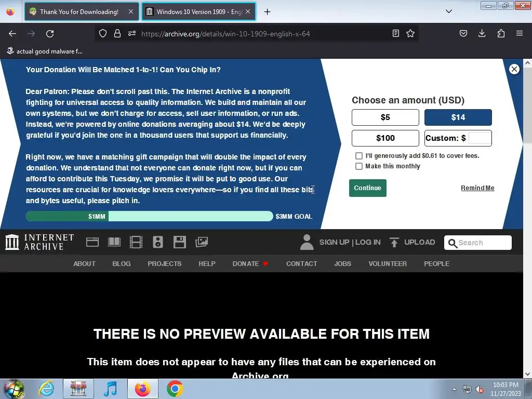Open the Windows Start button

14,389
